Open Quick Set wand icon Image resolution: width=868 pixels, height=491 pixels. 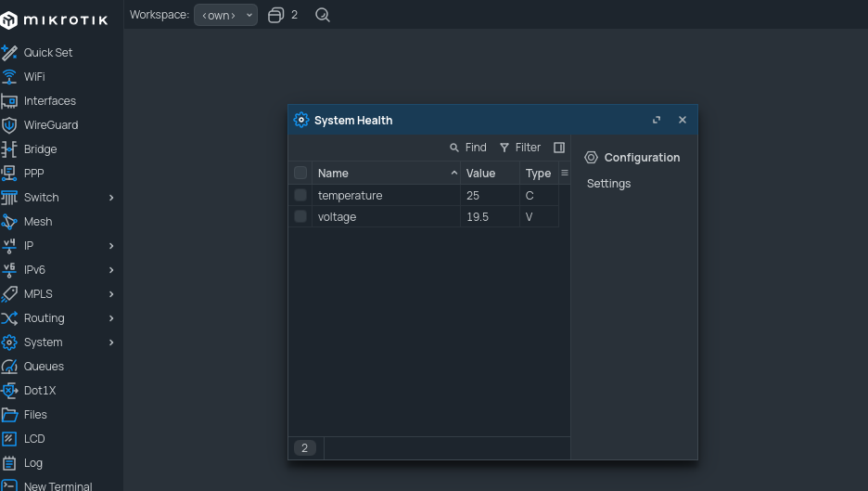tap(9, 53)
